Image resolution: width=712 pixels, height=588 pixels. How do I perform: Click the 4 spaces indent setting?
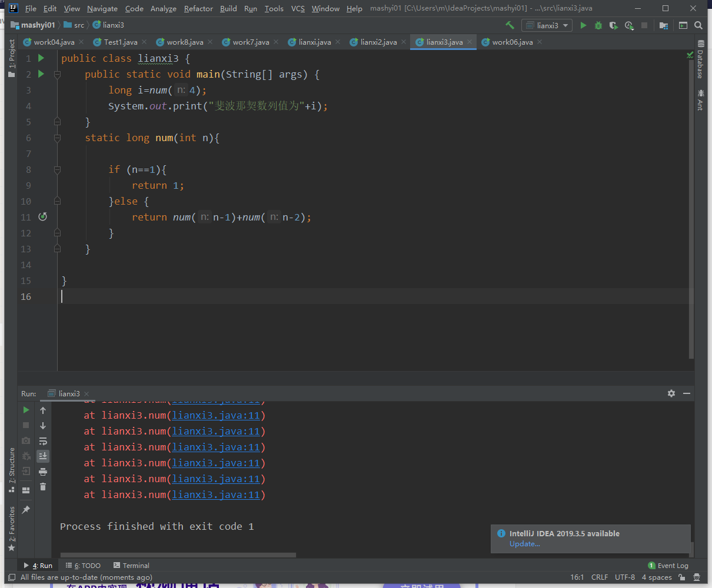click(657, 577)
